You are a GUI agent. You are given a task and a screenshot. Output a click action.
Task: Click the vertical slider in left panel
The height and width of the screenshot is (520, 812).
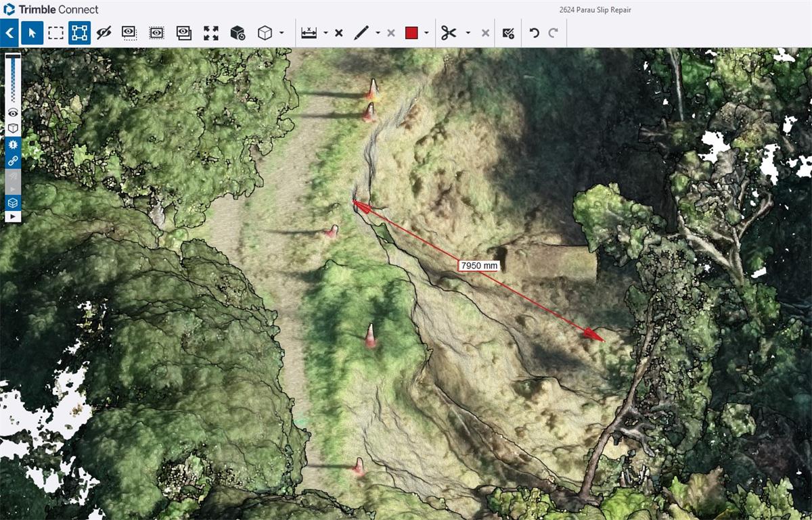point(13,78)
